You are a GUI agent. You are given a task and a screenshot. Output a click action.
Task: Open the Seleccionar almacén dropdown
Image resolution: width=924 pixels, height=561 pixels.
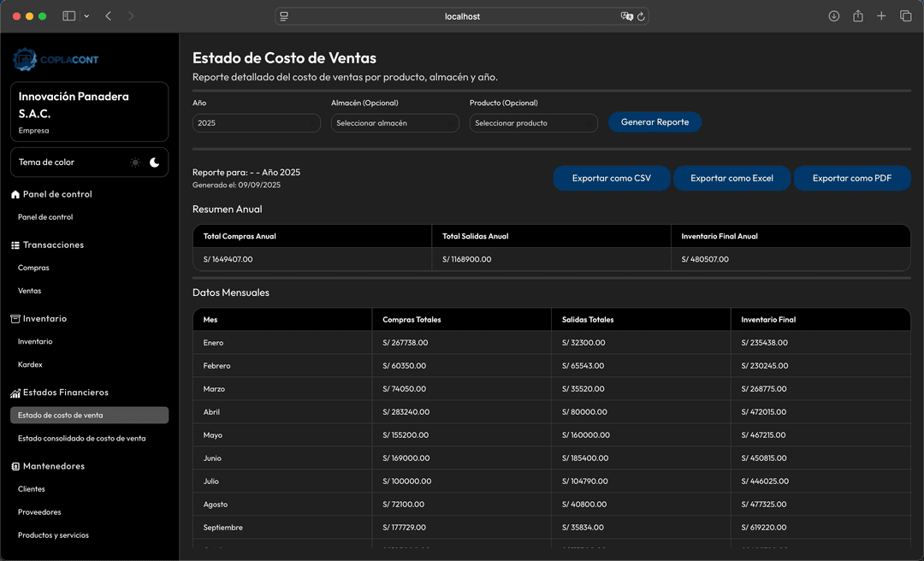394,122
